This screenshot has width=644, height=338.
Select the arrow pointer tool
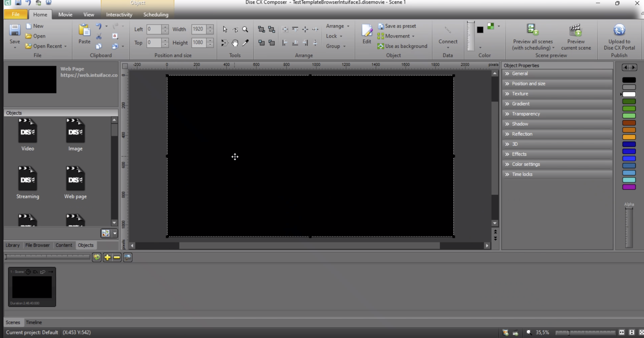[x=225, y=29]
